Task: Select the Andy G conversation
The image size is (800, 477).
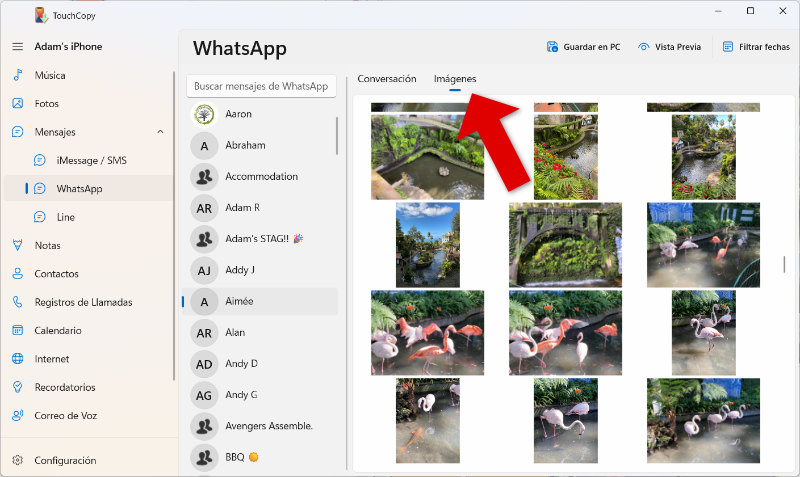Action: [x=260, y=395]
